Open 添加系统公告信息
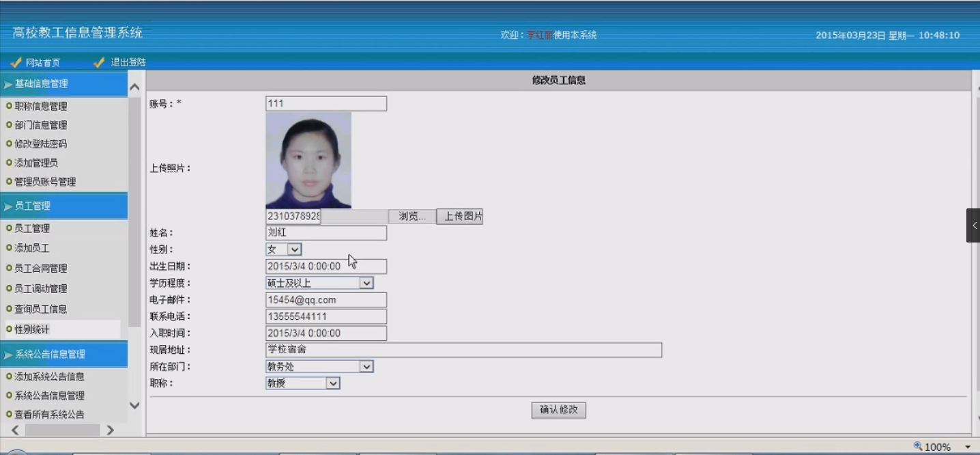This screenshot has height=455, width=980. [49, 376]
